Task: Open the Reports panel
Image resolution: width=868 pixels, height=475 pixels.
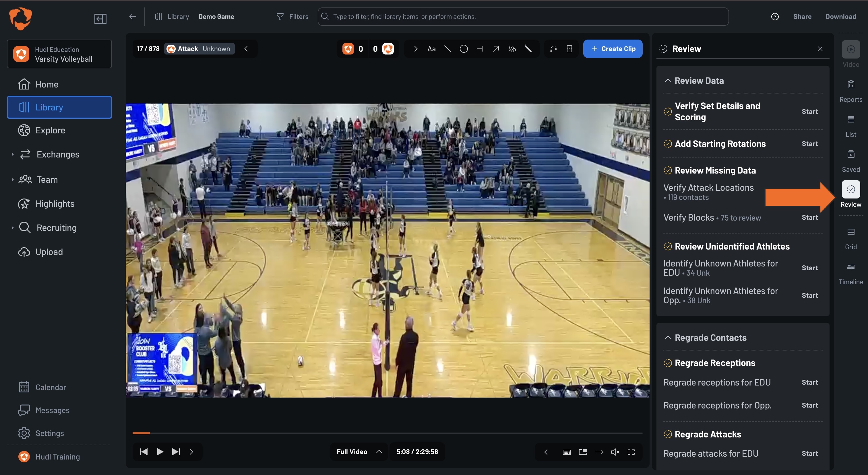Action: pos(850,91)
